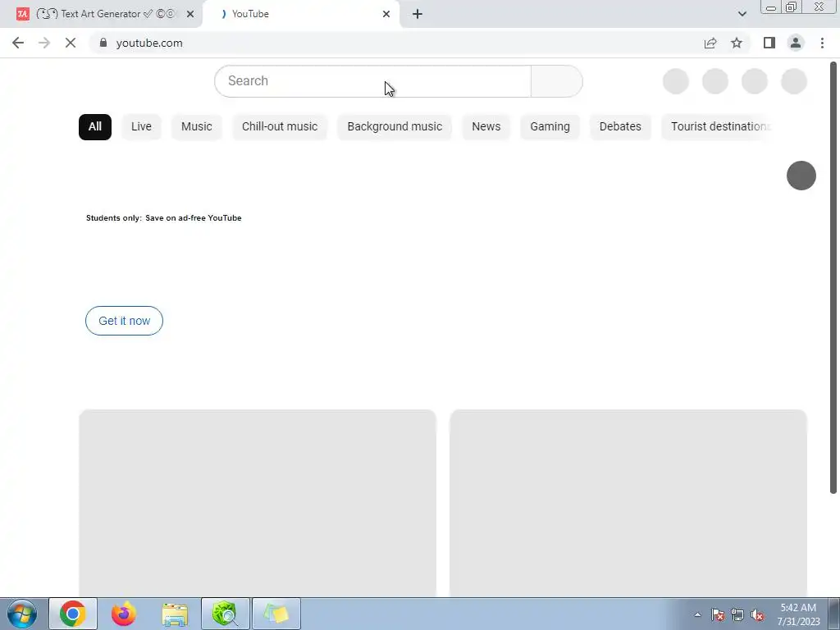This screenshot has height=630, width=840.
Task: Click the disabled forward navigation arrow
Action: pyautogui.click(x=44, y=43)
